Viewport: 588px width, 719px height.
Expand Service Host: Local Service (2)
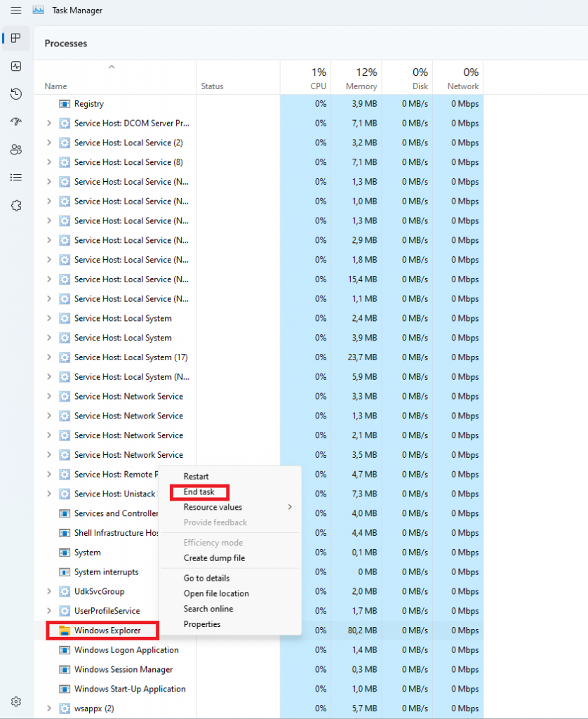pos(49,143)
